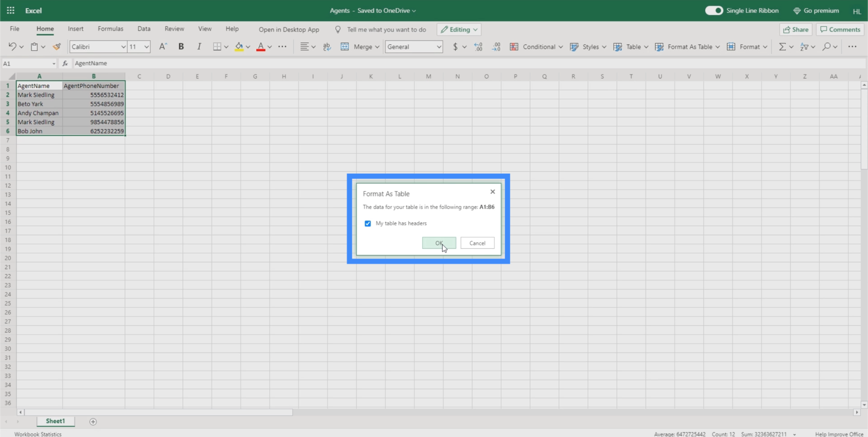The image size is (868, 437).
Task: Expand the font color dropdown arrow
Action: 270,47
